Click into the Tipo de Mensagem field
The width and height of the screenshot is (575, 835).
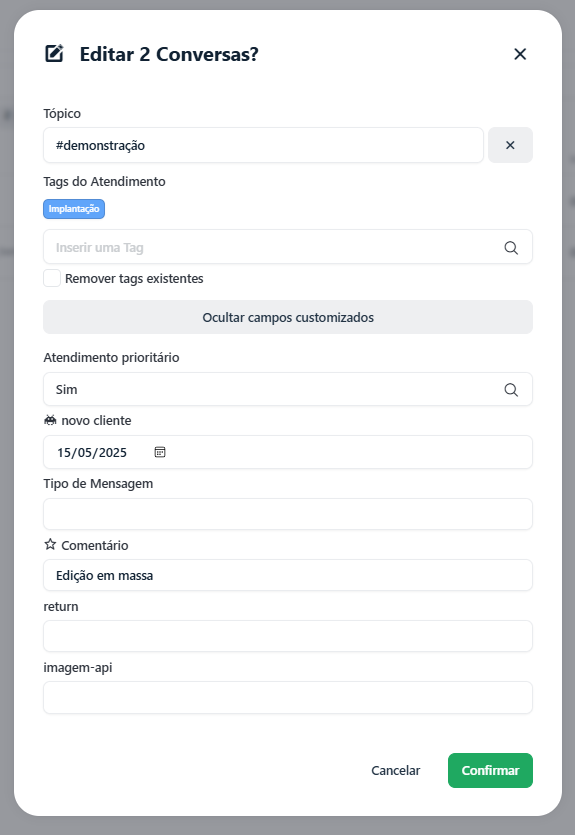click(x=288, y=514)
